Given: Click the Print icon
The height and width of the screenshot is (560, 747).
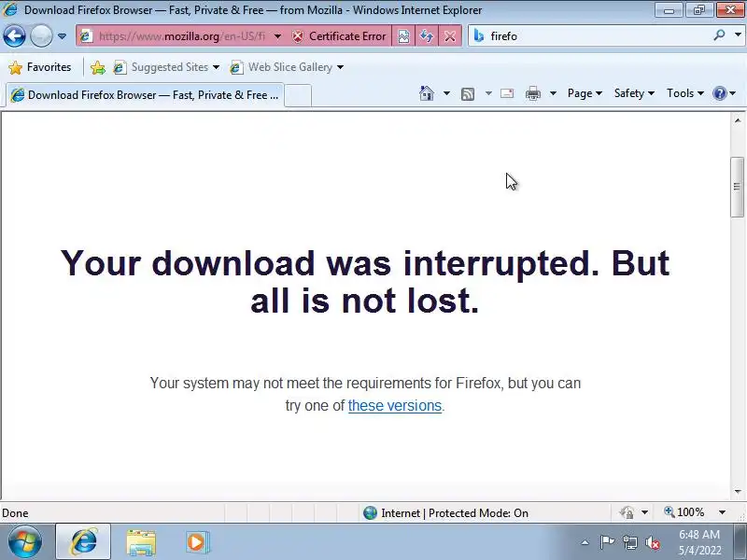Looking at the screenshot, I should [533, 93].
